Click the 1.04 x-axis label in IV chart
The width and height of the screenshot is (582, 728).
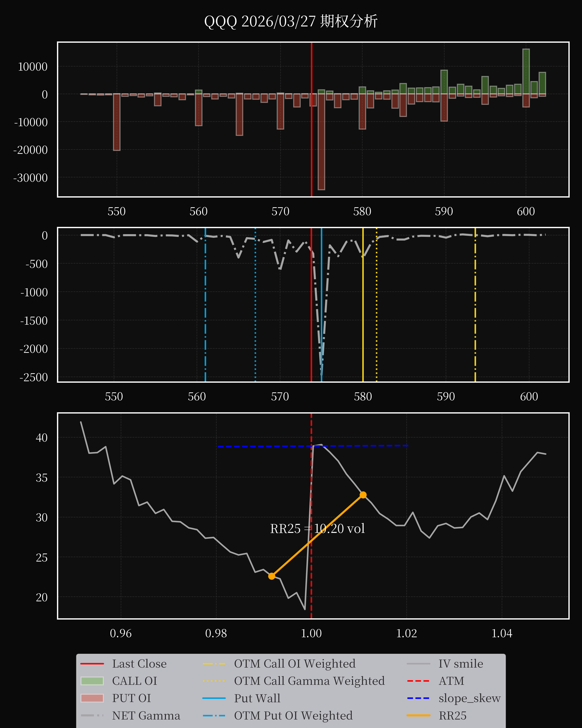coord(502,633)
